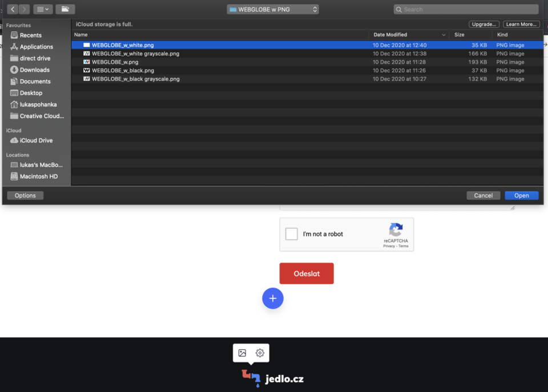Viewport: 548px width, 392px height.
Task: Click the Options button
Action: [25, 195]
